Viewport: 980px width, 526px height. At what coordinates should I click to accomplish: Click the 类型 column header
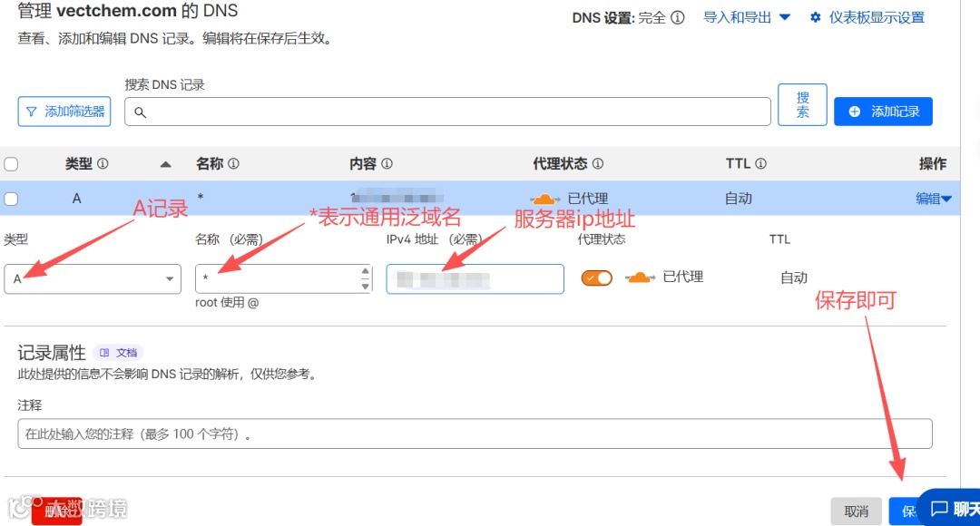[x=79, y=163]
